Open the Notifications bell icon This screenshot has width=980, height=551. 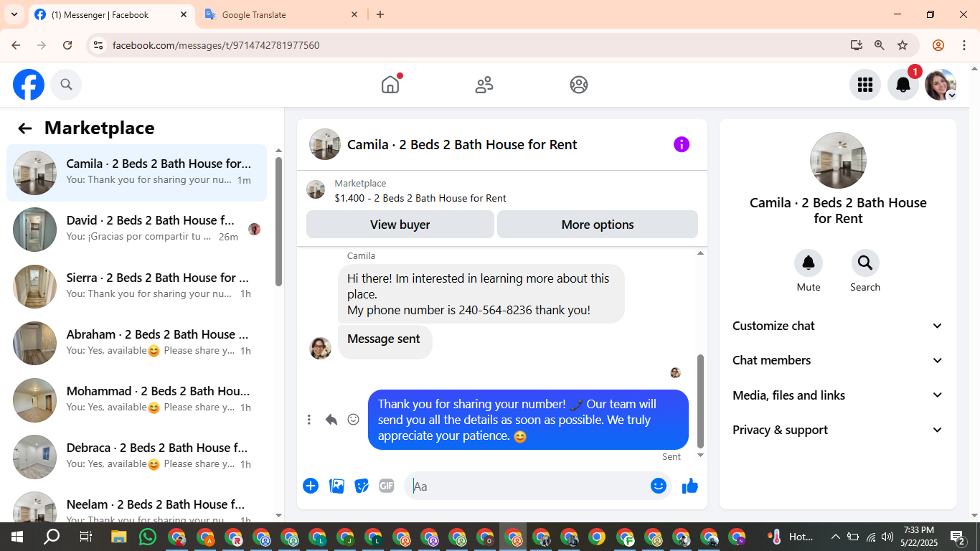click(x=903, y=85)
